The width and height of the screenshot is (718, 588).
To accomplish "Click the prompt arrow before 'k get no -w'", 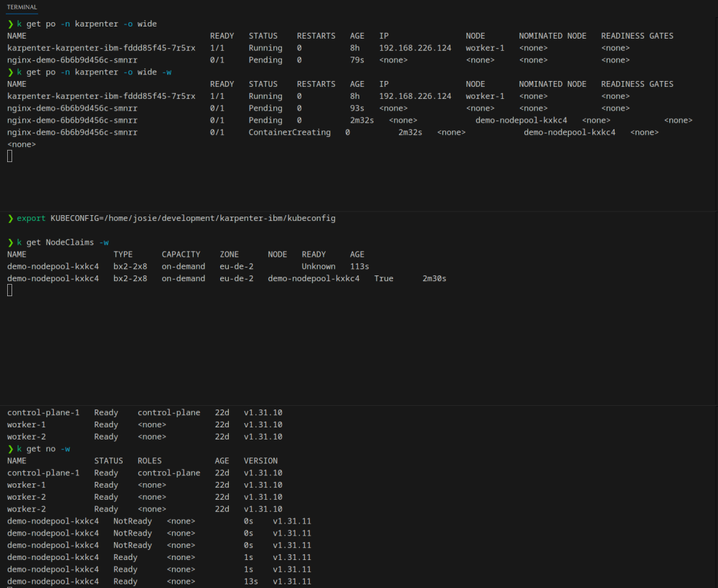I will point(10,449).
